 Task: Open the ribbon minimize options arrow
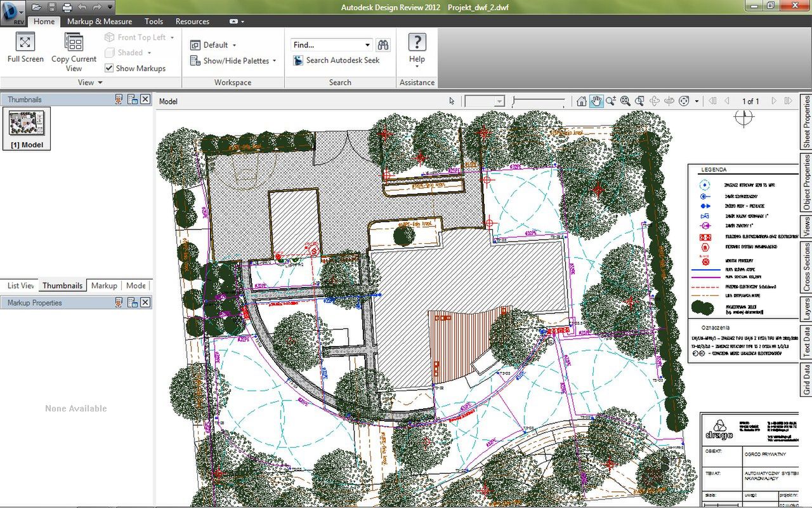242,21
